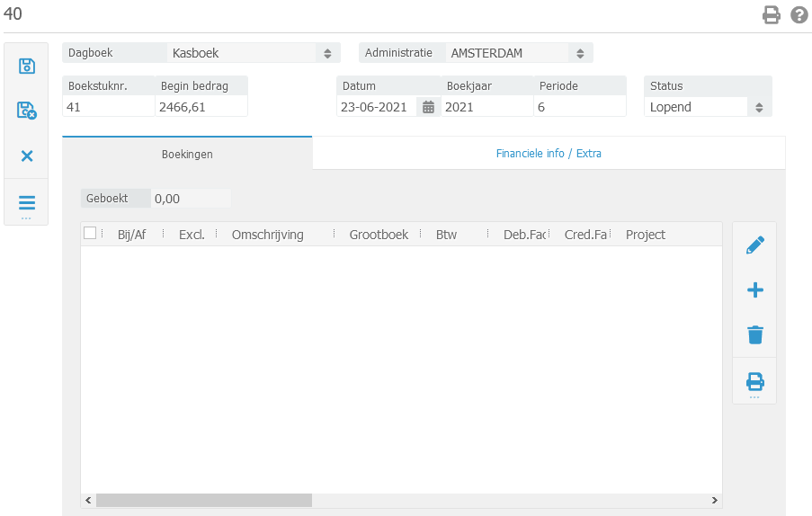This screenshot has height=516, width=812.
Task: Click the Deb.Fac column header
Action: (524, 235)
